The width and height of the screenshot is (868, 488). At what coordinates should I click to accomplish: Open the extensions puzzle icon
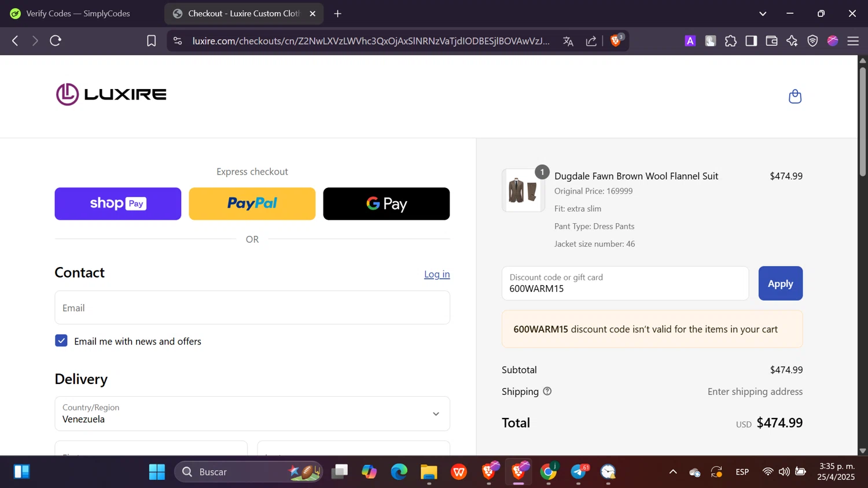click(731, 40)
